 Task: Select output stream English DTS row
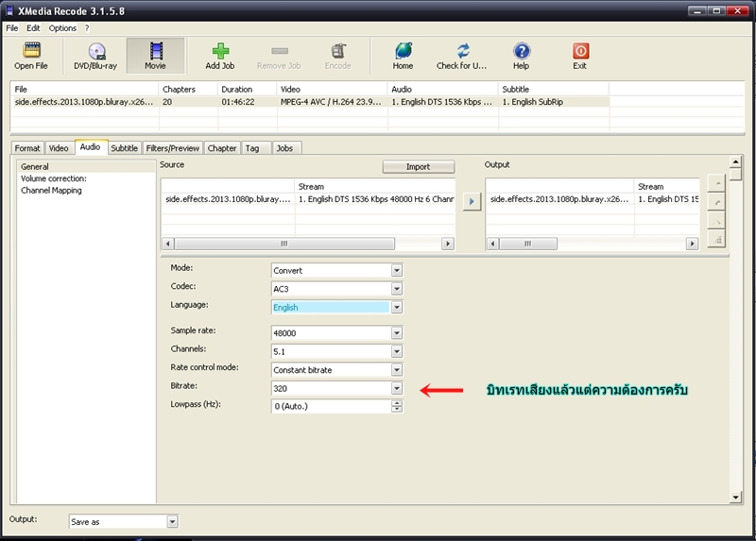pyautogui.click(x=593, y=199)
